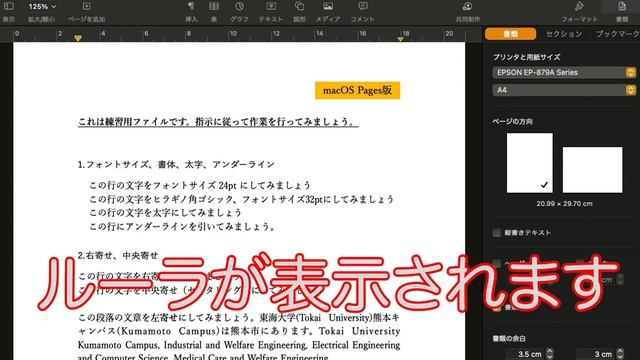Click the 20.99 × 29.70 cm size label
The image size is (640, 360).
click(564, 204)
